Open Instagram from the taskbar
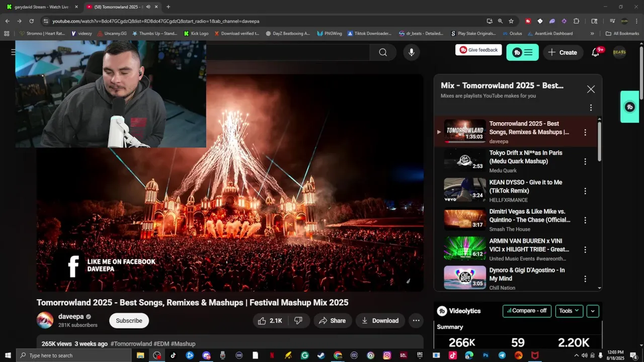The height and width of the screenshot is (362, 644). (x=387, y=355)
